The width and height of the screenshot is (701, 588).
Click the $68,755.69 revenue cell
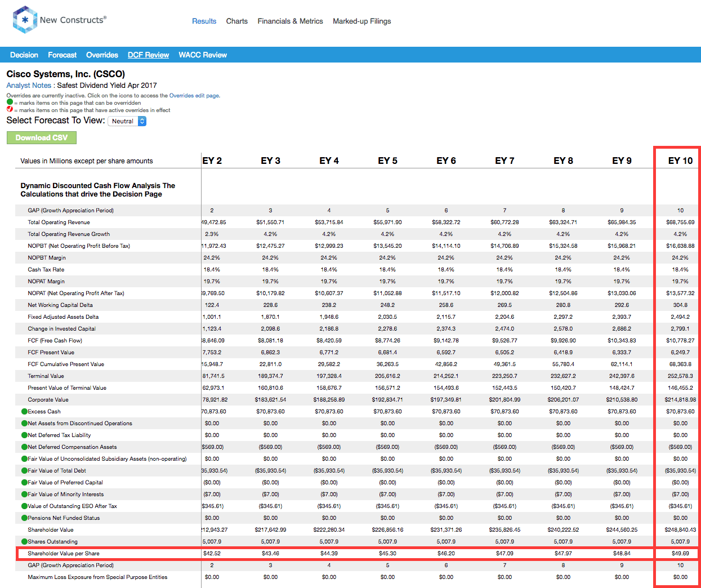click(680, 222)
